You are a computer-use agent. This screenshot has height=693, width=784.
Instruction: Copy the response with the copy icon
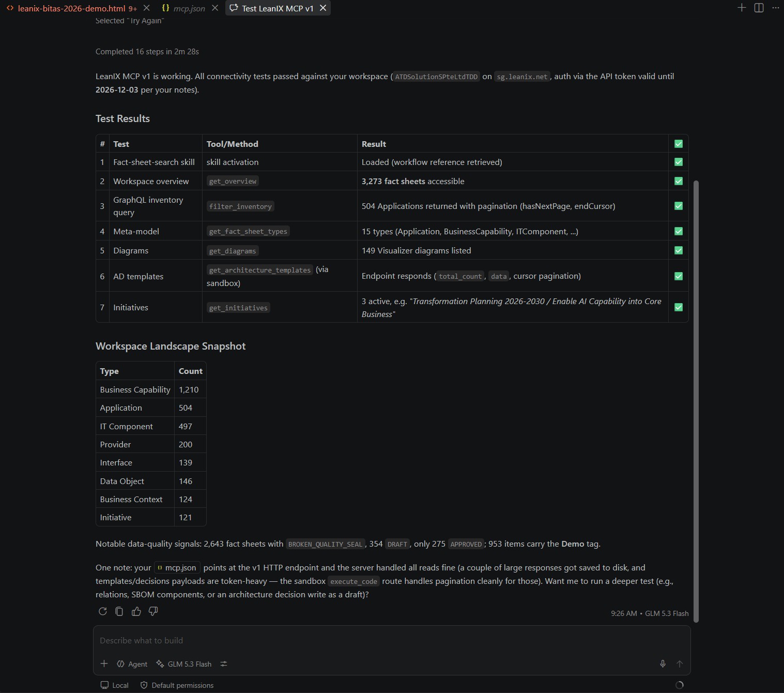point(119,611)
